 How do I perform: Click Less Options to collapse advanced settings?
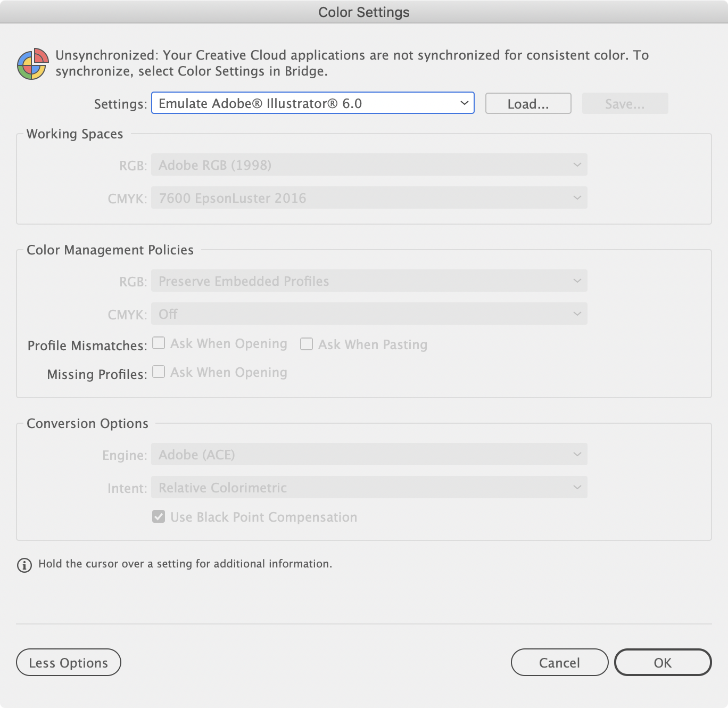click(x=68, y=662)
